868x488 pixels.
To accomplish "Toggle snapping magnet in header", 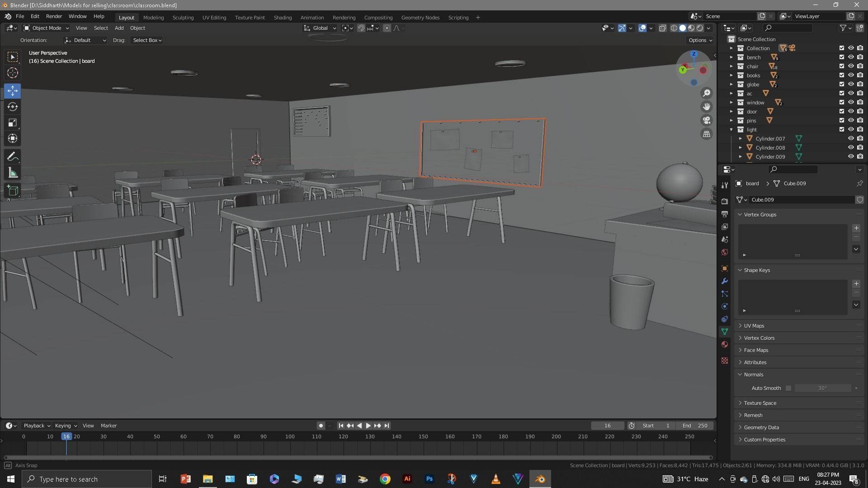I will coord(361,28).
